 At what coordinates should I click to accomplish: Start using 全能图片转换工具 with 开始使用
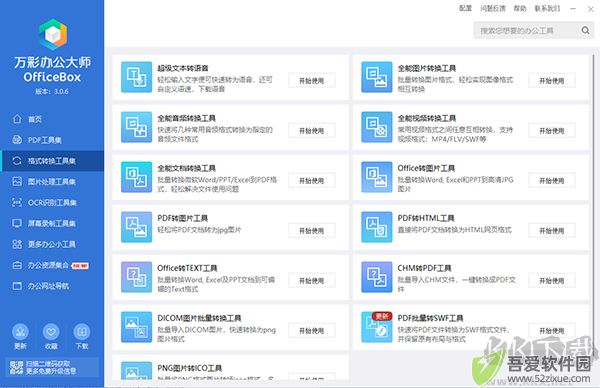point(552,81)
